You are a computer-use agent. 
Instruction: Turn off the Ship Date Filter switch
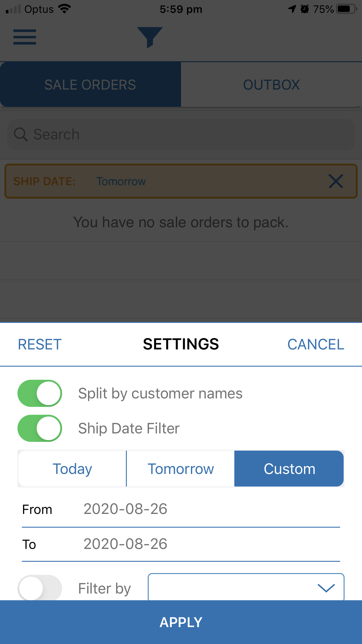pyautogui.click(x=40, y=428)
